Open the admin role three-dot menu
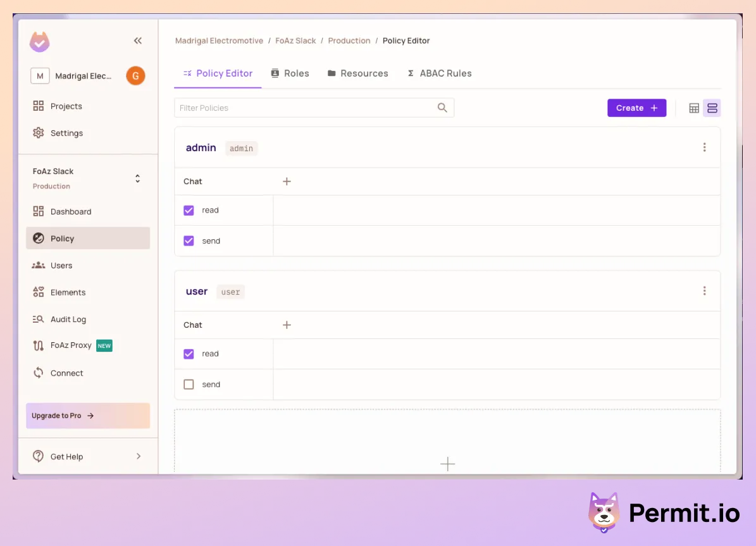This screenshot has width=756, height=546. pyautogui.click(x=704, y=147)
